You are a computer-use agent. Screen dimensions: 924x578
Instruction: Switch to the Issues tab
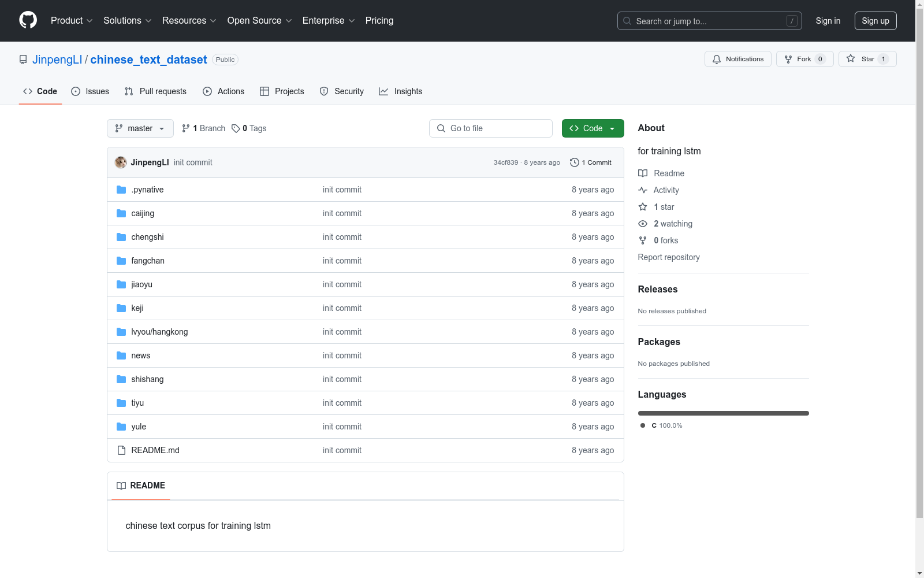pyautogui.click(x=90, y=91)
